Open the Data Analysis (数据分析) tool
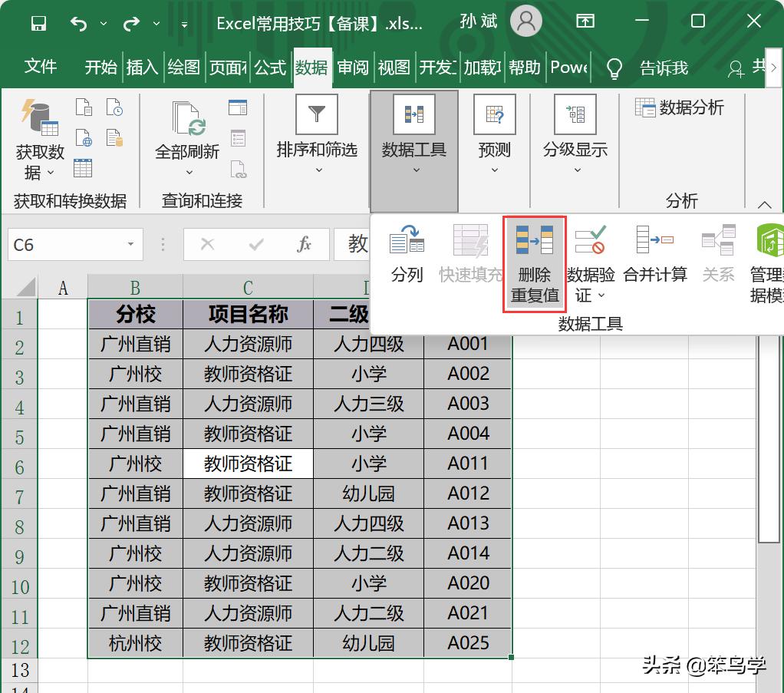The height and width of the screenshot is (693, 784). point(683,107)
